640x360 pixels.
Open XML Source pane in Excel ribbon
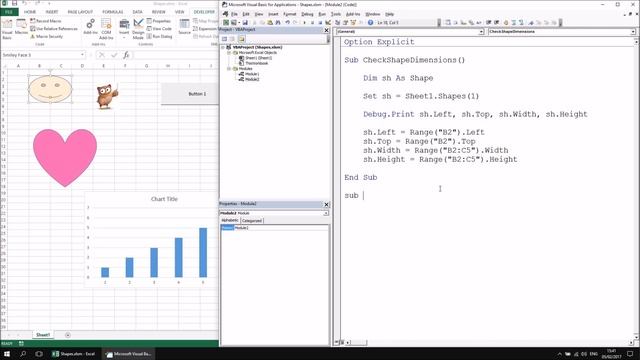pyautogui.click(x=184, y=27)
